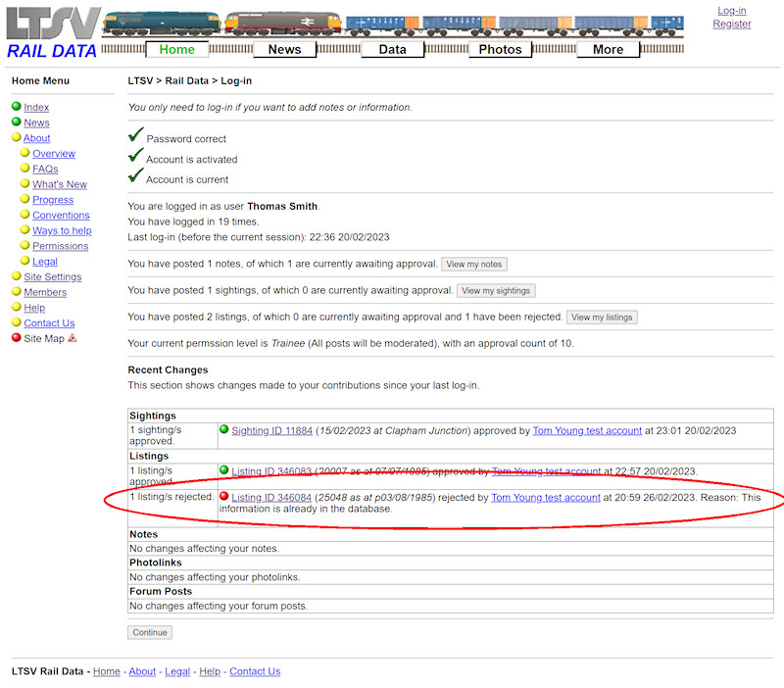Screen dimensions: 784x688
Task: Open the Data tab
Action: (392, 49)
